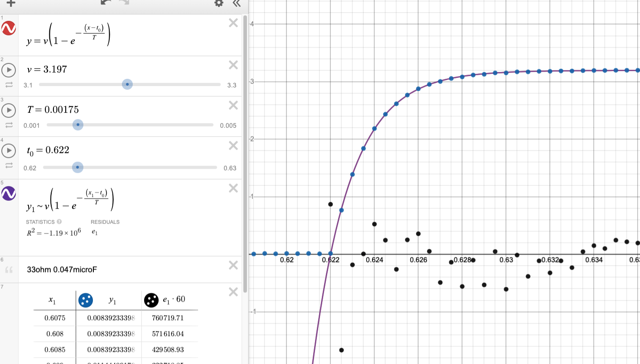This screenshot has height=364, width=640.
Task: Click the 0.626 x-axis label on graph
Action: coord(418,260)
